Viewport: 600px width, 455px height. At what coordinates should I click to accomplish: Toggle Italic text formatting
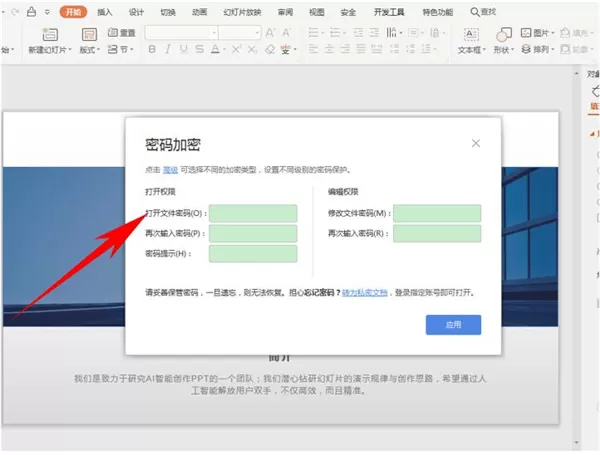pos(168,49)
